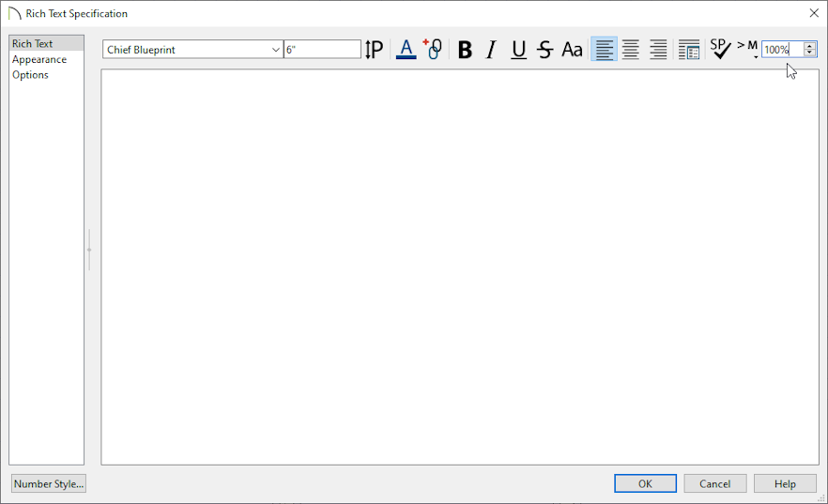828x504 pixels.
Task: Click the Help button
Action: coord(785,483)
